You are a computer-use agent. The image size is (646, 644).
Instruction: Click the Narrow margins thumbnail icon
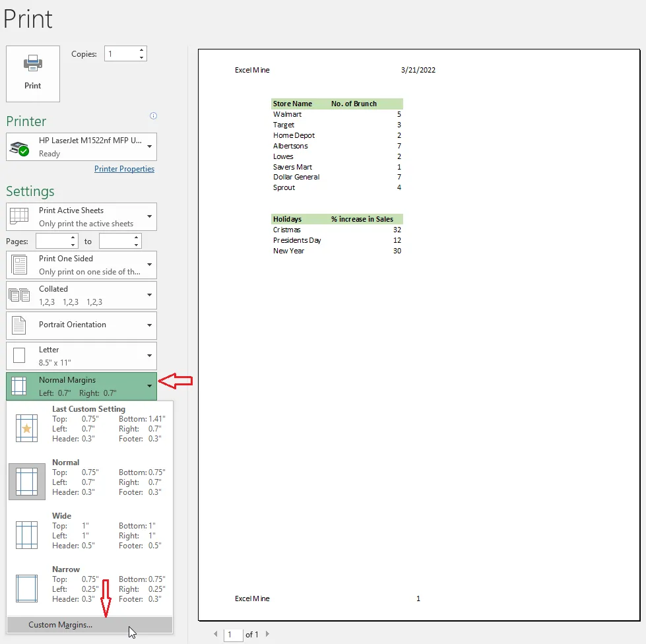[x=27, y=589]
